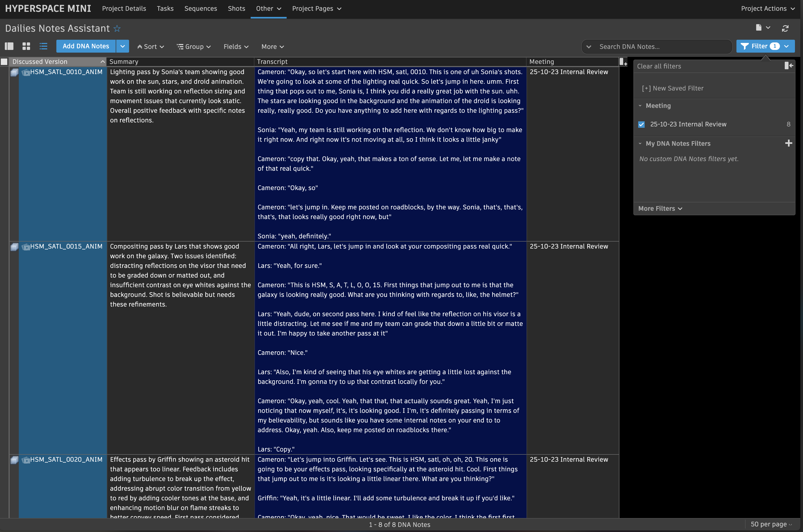This screenshot has width=803, height=532.
Task: Open the page document options icon
Action: 759,28
